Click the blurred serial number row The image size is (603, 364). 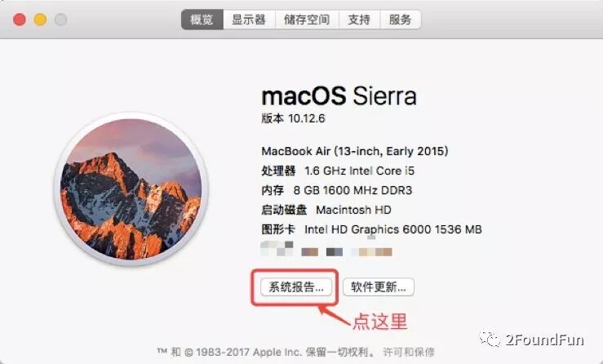click(x=326, y=250)
